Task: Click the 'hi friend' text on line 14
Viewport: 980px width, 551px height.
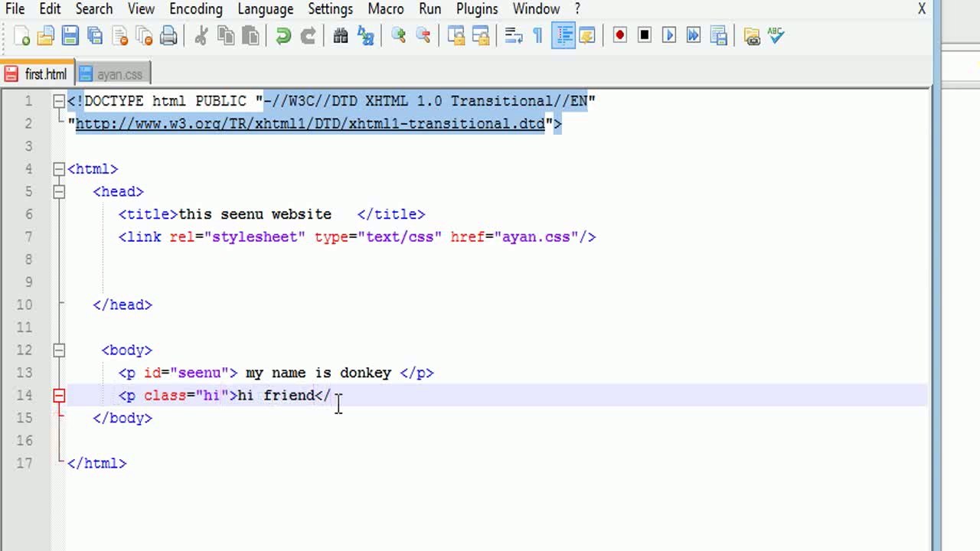Action: click(x=276, y=396)
